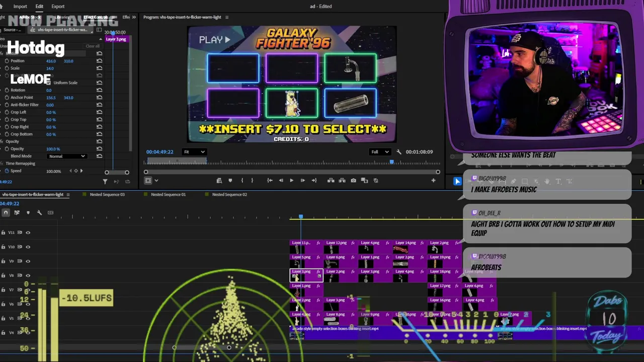Viewport: 644px width, 362px height.
Task: Select the Nested Sequence 03 timeline tab
Action: [x=107, y=195]
